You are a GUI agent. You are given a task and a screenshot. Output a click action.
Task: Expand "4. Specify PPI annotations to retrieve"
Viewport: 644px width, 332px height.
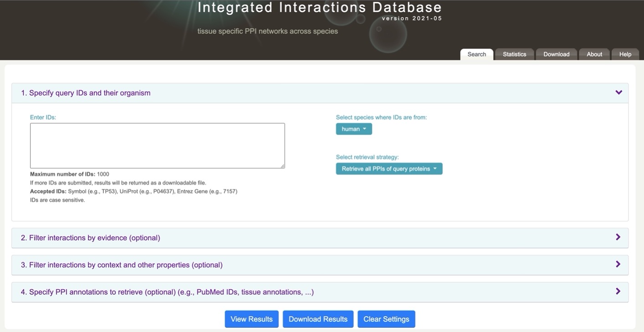coord(320,292)
